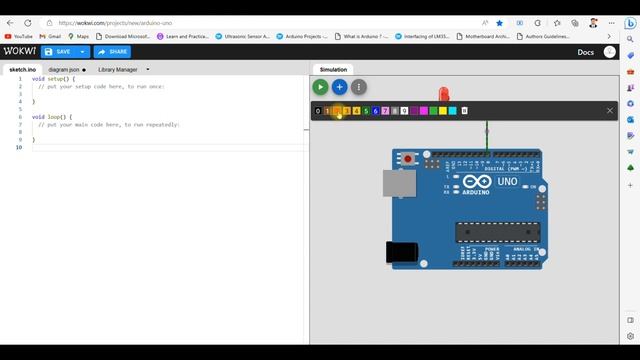Viewport: 640px width, 360px height.
Task: Add a sidebar app with the plus icon
Action: [630, 185]
